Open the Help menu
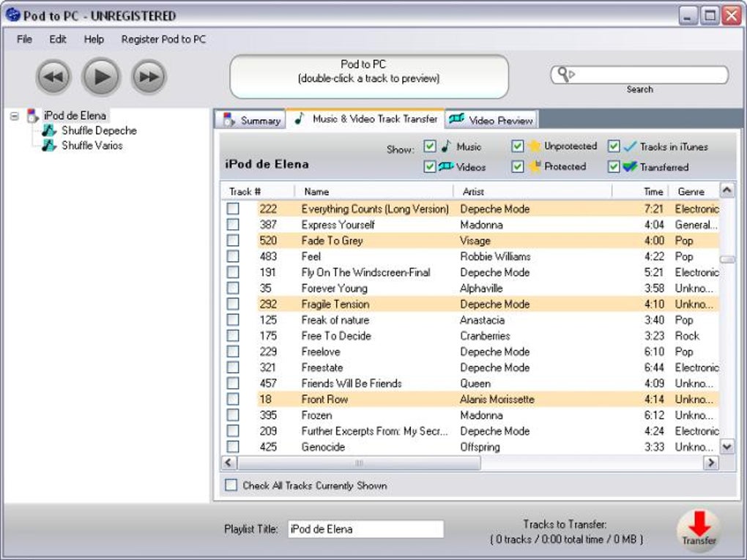 click(x=94, y=39)
